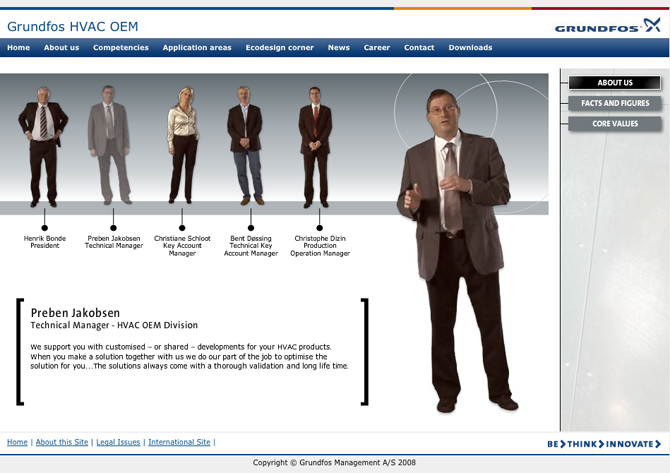Click Christophe Dizin Production Operation Manager label
This screenshot has width=670, height=473.
click(x=320, y=246)
